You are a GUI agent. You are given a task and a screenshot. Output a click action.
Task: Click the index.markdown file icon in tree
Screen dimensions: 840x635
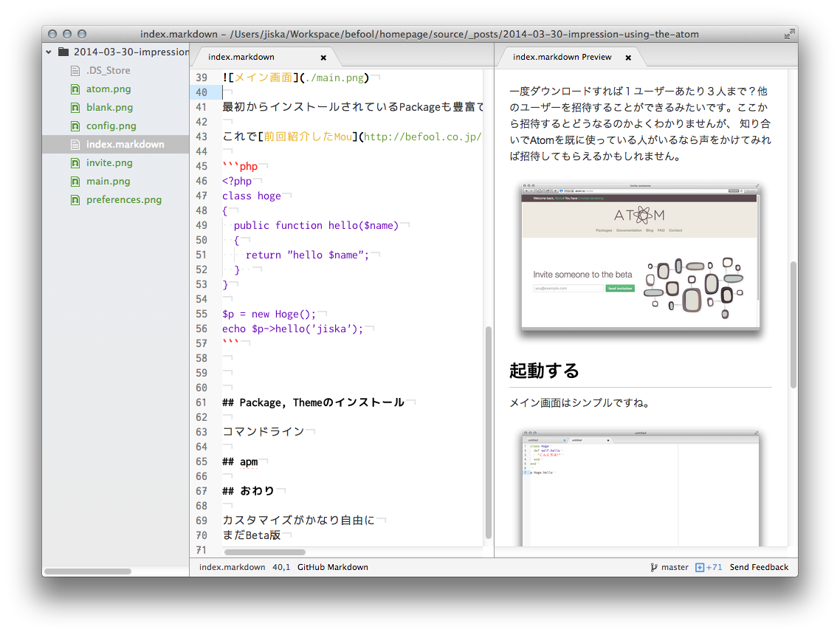click(x=75, y=145)
